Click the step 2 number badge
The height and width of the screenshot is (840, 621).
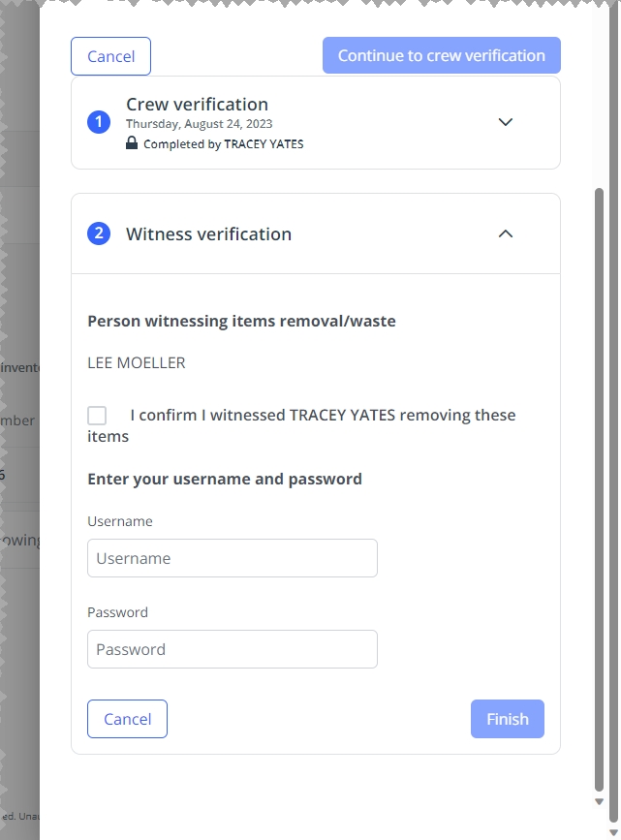tap(99, 233)
